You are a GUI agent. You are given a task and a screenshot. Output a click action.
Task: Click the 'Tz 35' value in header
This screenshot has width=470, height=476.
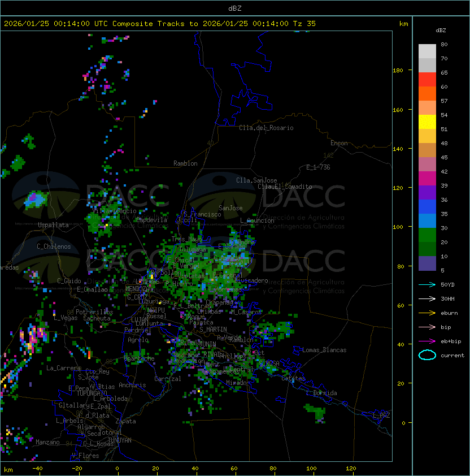point(304,24)
